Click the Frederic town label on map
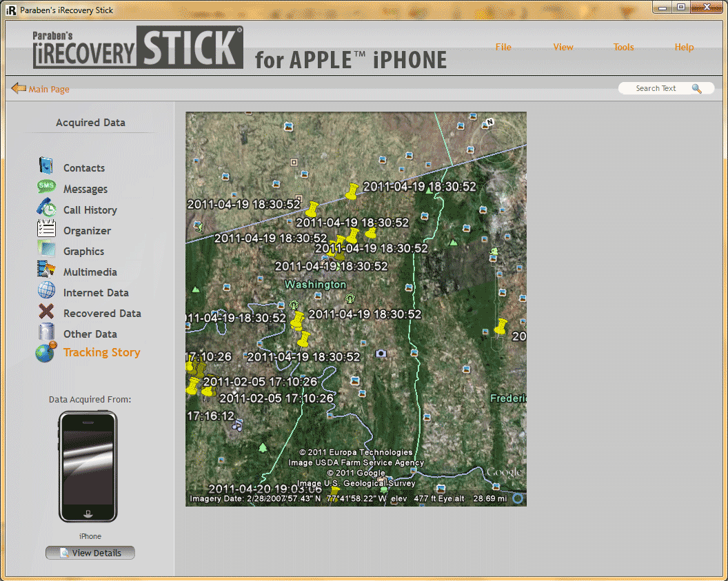Image resolution: width=728 pixels, height=581 pixels. pyautogui.click(x=508, y=398)
